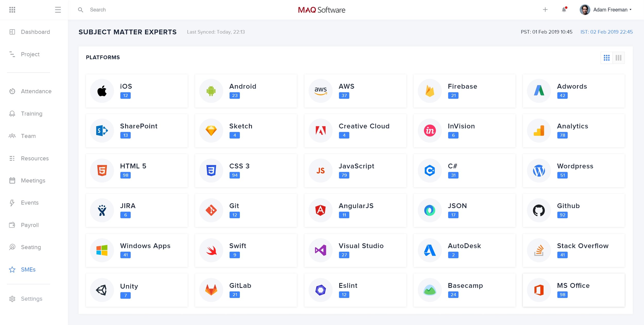Click the Visual Studio logo icon

click(320, 250)
